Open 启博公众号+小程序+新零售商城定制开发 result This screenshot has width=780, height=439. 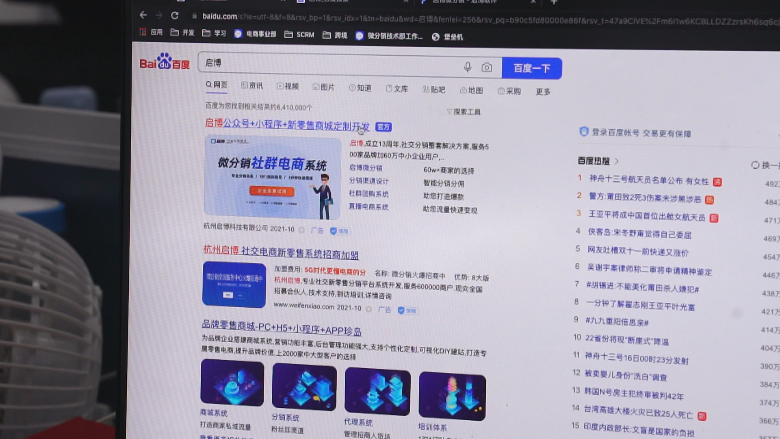click(287, 124)
